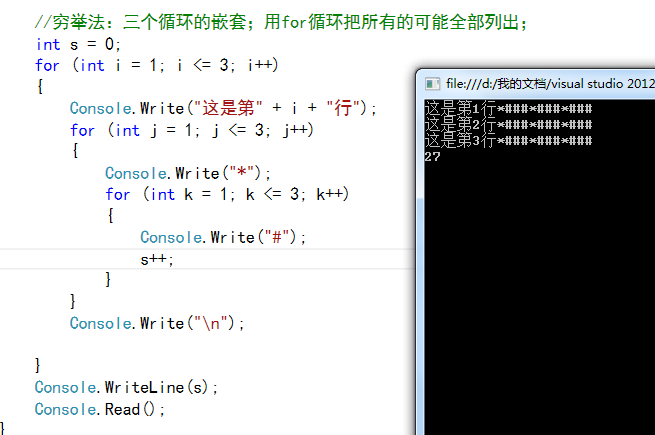Click the console window title text

(x=550, y=84)
